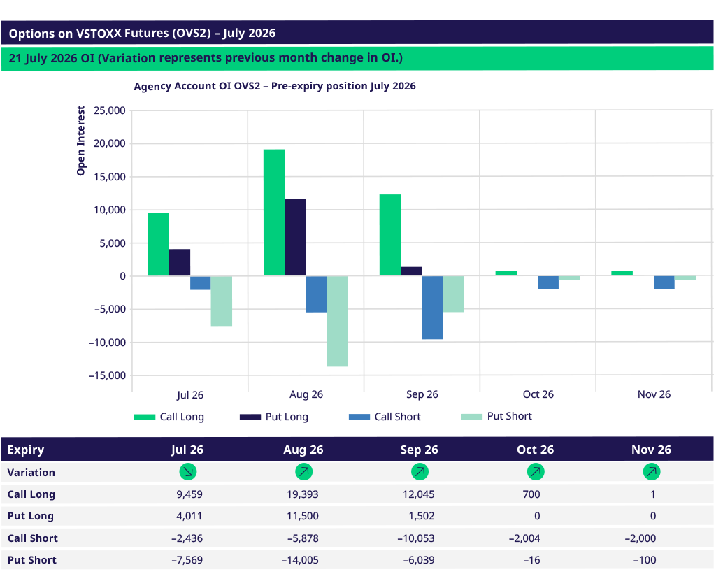Select the Jul 26 Call Long green bar
716x588 pixels.
(158, 244)
